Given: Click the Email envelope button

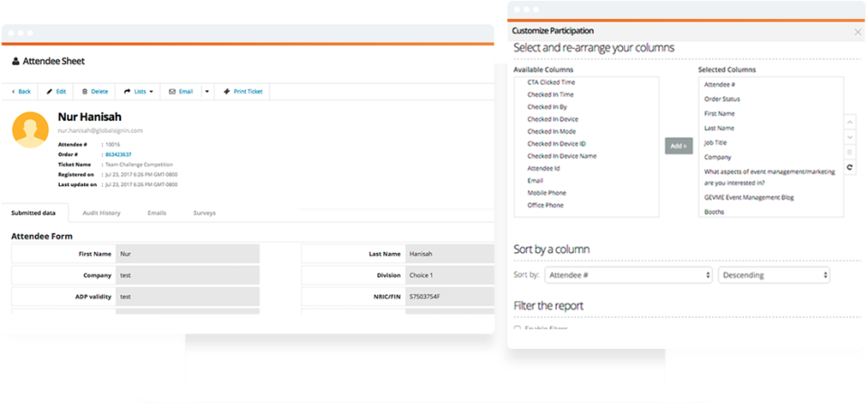Looking at the screenshot, I should [181, 91].
